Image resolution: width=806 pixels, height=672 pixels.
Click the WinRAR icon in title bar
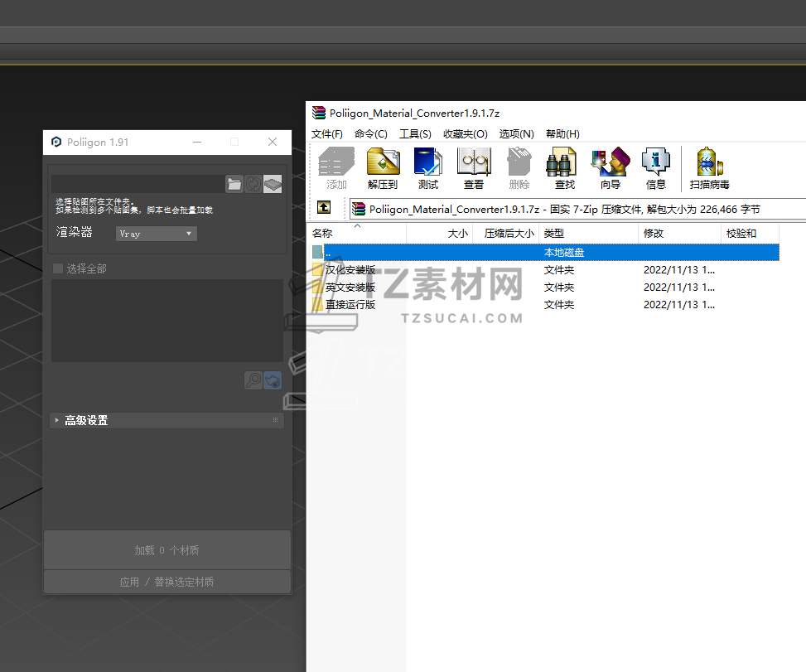pyautogui.click(x=319, y=113)
